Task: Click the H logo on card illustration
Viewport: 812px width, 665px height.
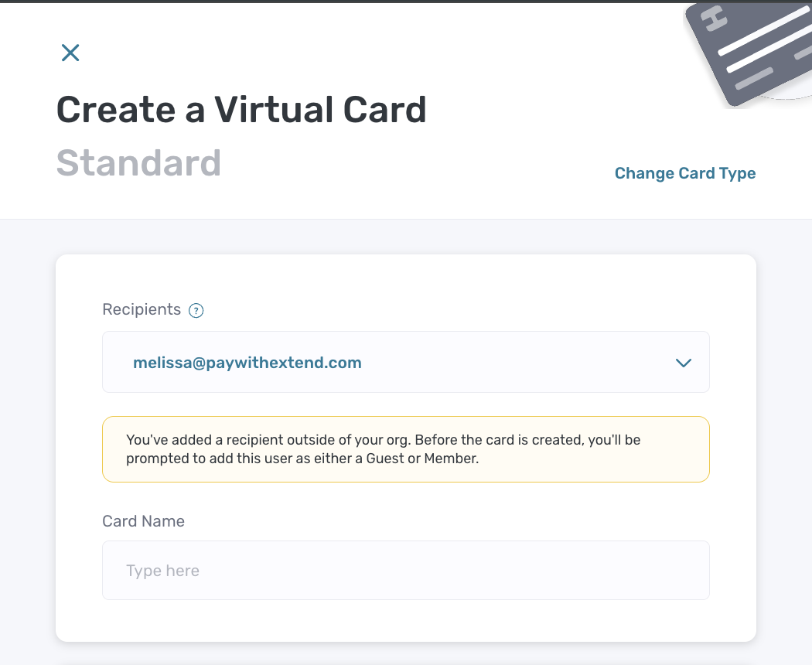Action: coord(714,19)
